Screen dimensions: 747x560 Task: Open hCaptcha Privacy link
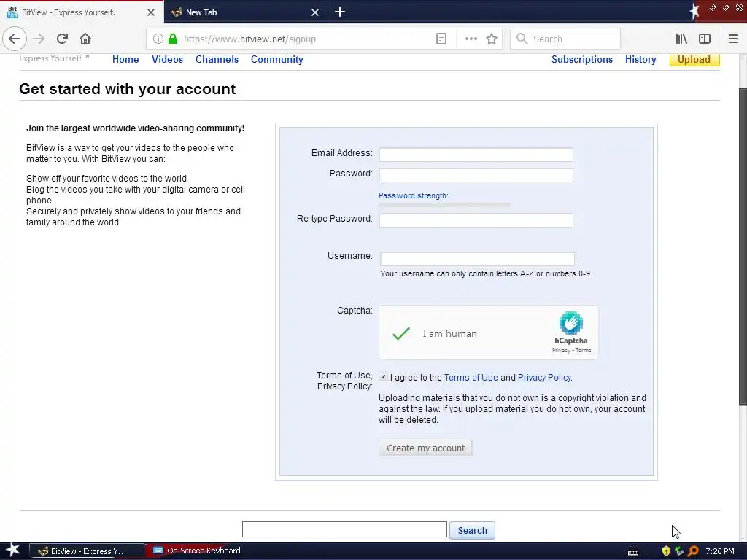pyautogui.click(x=561, y=350)
